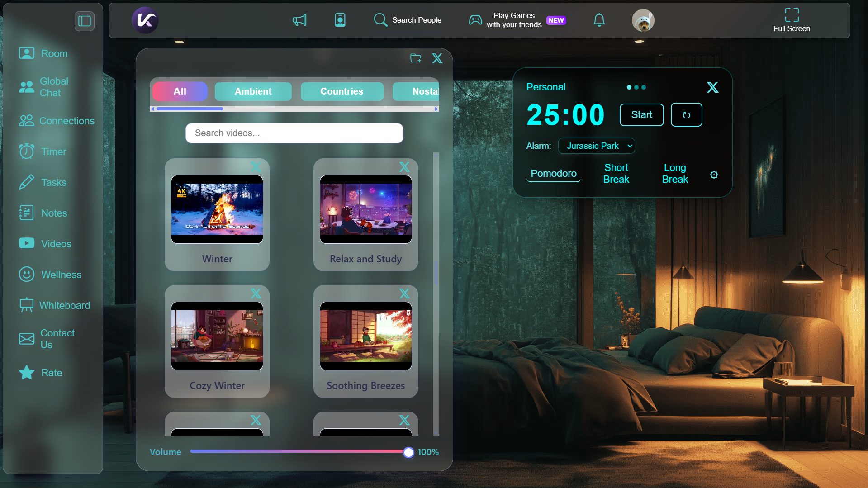The height and width of the screenshot is (488, 868).
Task: Open the contact card icon in top bar
Action: click(x=340, y=20)
